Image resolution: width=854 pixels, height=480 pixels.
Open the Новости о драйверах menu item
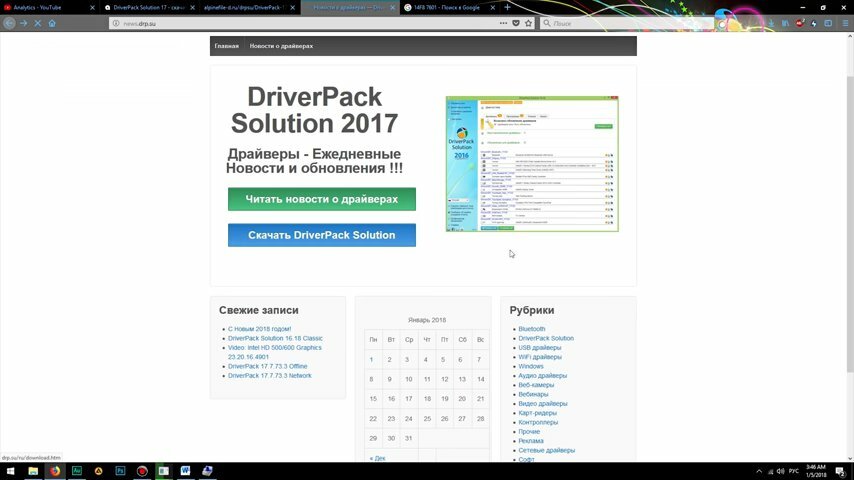tap(281, 46)
